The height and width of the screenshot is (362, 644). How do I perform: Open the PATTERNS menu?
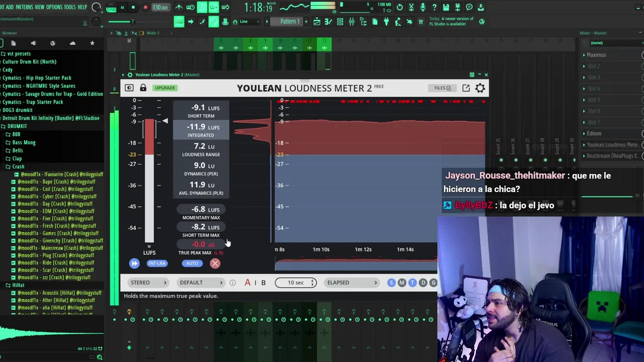(24, 7)
